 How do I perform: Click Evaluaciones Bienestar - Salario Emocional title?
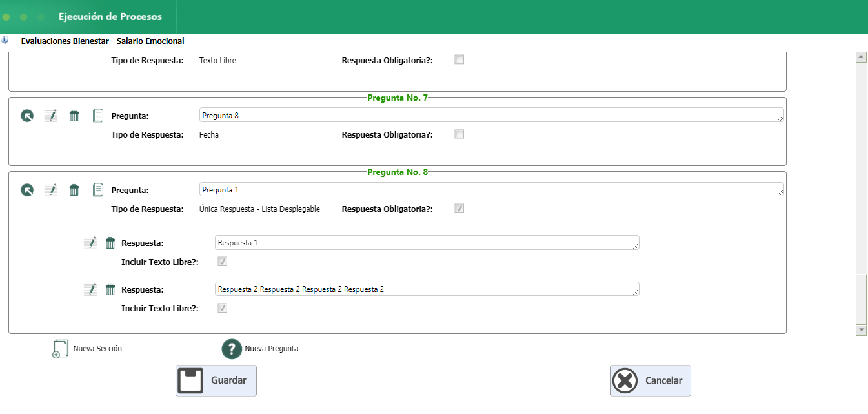click(103, 41)
